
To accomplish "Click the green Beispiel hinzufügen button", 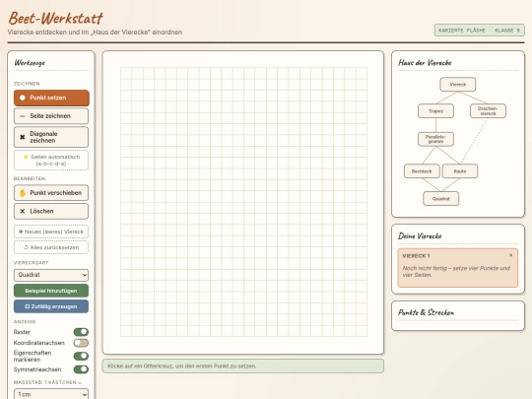I will coord(51,291).
